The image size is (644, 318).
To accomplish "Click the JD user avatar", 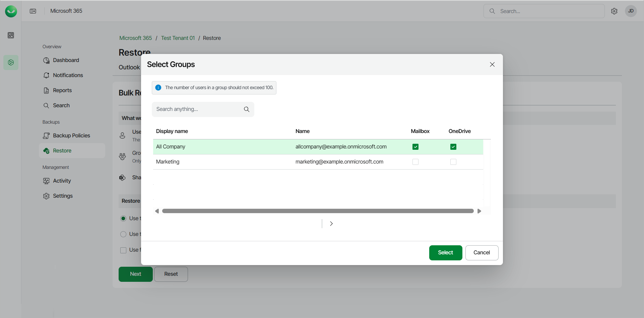I will click(x=631, y=11).
